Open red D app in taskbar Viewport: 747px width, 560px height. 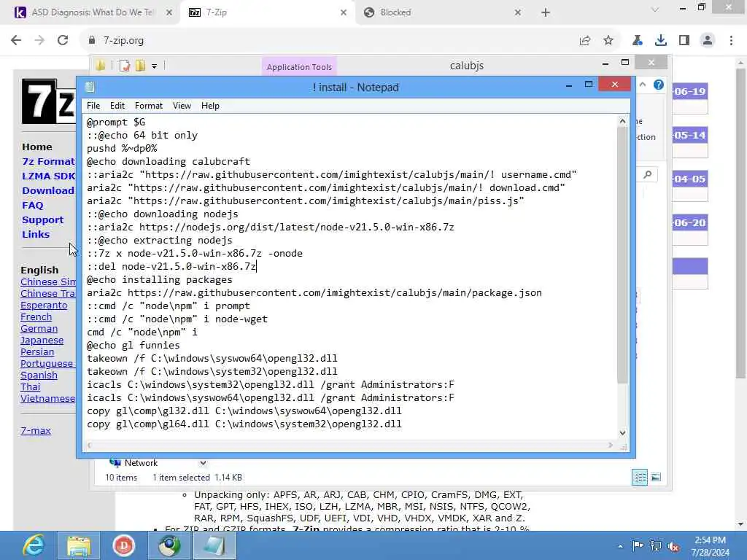click(124, 545)
